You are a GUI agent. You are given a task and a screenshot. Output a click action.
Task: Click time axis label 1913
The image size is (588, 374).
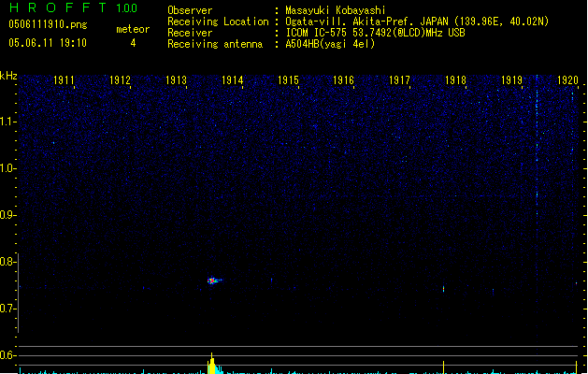pyautogui.click(x=177, y=80)
